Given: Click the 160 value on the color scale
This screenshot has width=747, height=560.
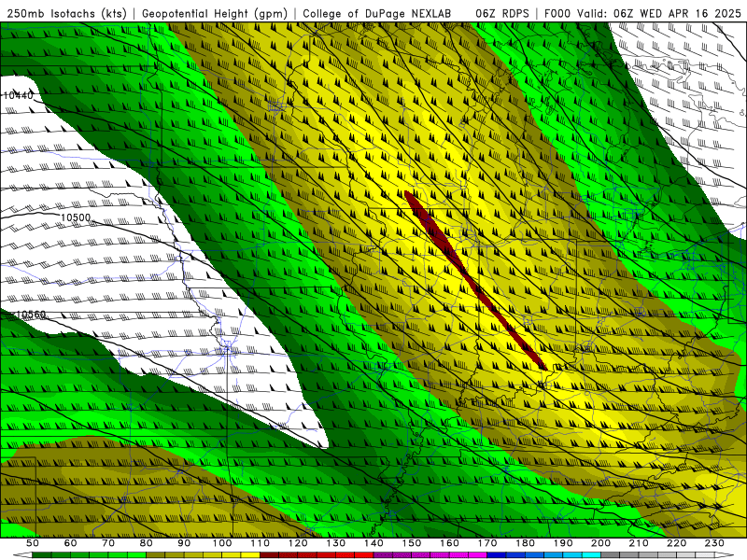Looking at the screenshot, I should point(450,543).
